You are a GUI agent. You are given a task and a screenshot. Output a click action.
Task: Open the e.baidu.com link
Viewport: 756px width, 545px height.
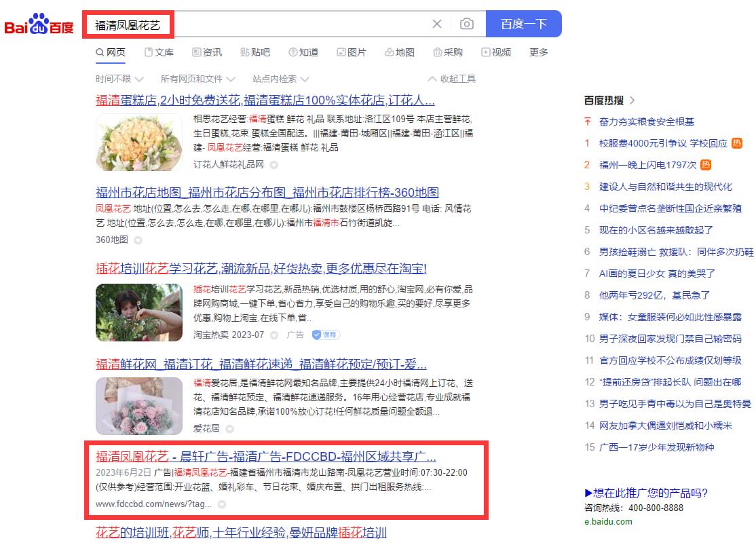(608, 521)
